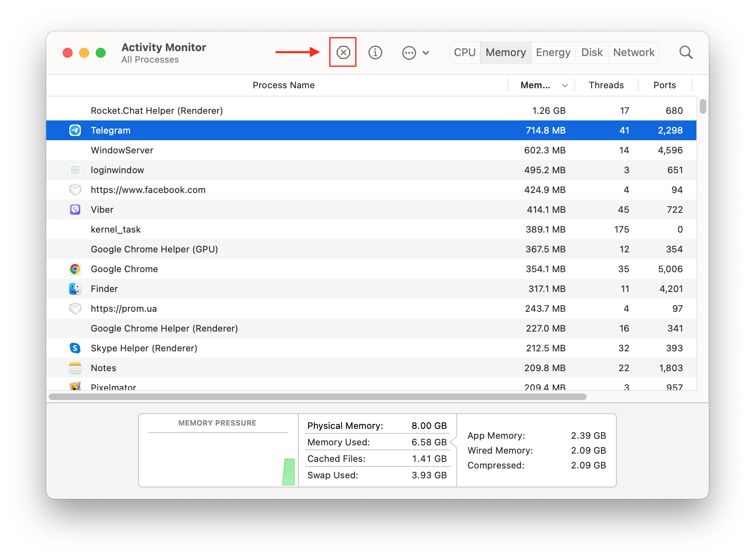Click the Swap Used 3.93 GB value
This screenshot has width=755, height=560.
pos(429,475)
